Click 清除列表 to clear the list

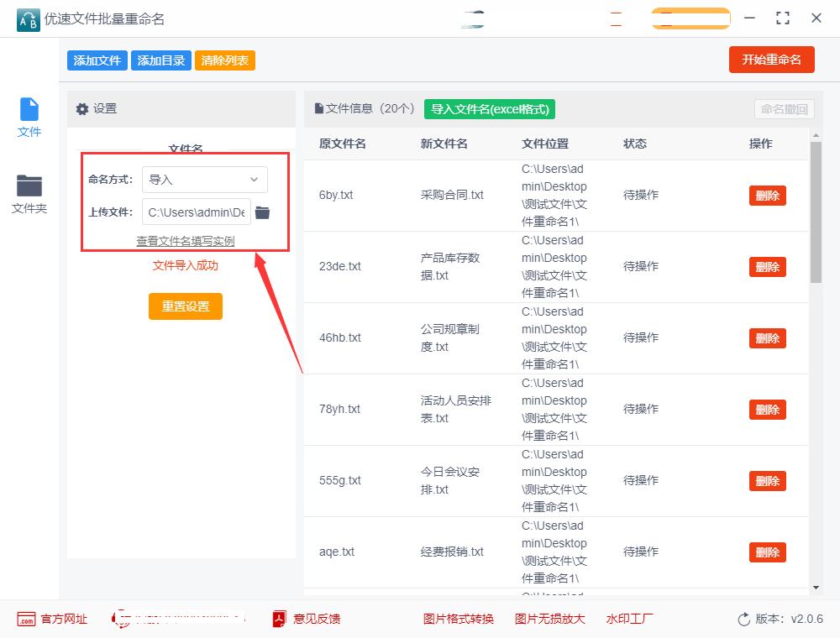(224, 60)
